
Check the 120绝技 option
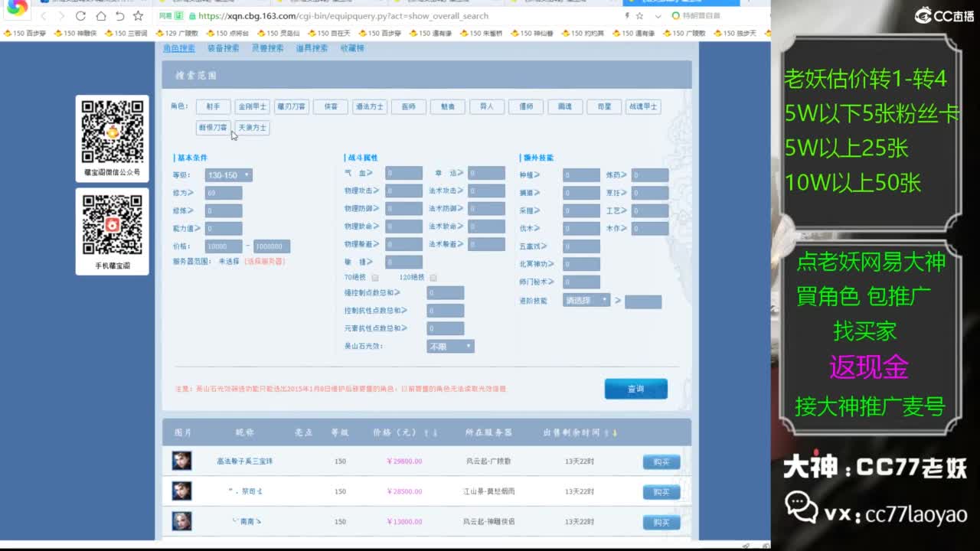(x=433, y=278)
